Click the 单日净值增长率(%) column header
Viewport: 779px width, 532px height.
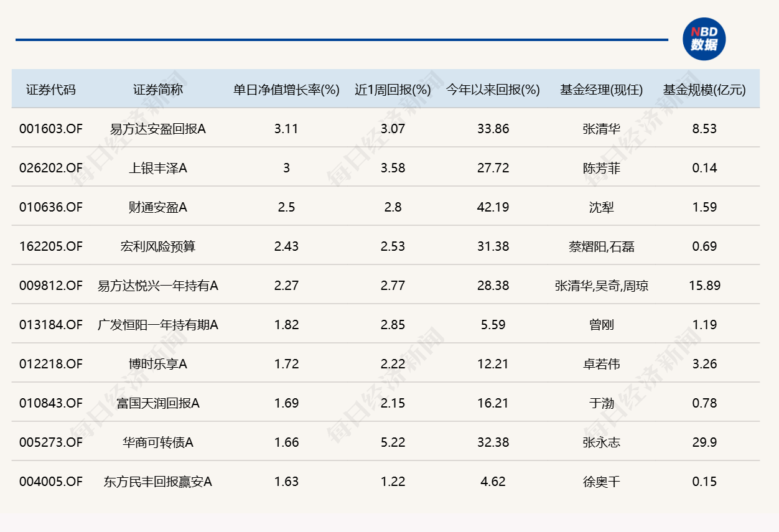coord(286,90)
